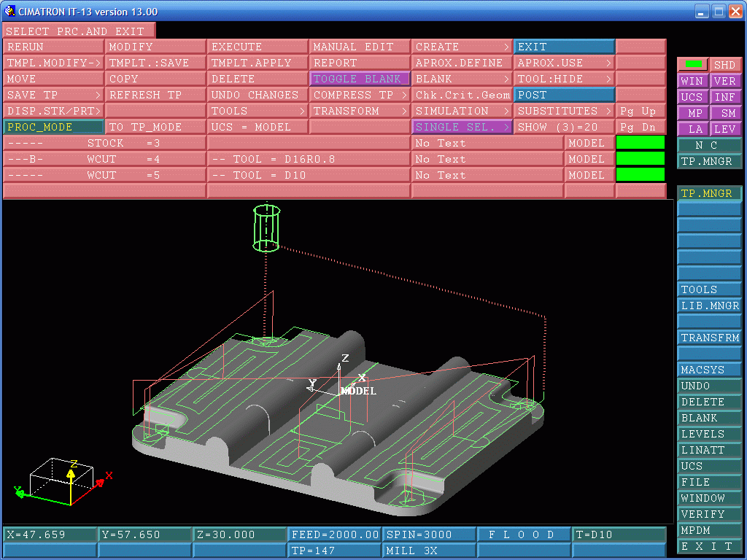Click the EXECUTE button
Viewport: 747px width, 560px height.
pos(258,47)
